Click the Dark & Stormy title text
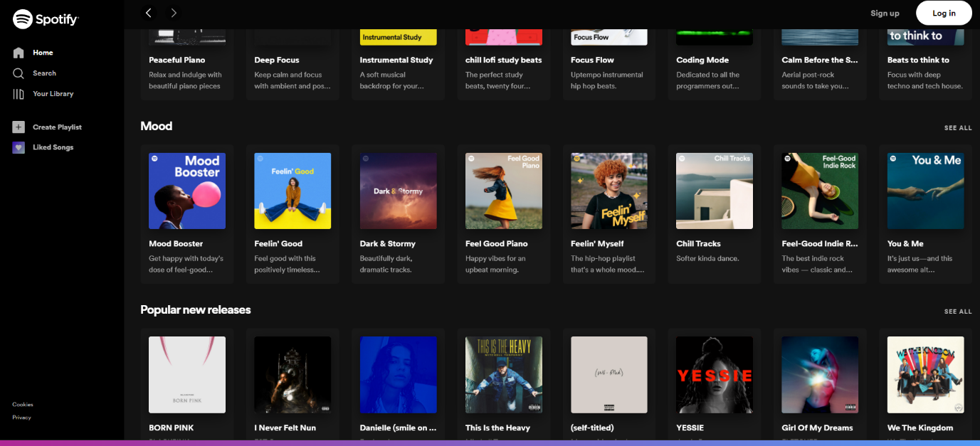This screenshot has width=980, height=446. [x=388, y=243]
